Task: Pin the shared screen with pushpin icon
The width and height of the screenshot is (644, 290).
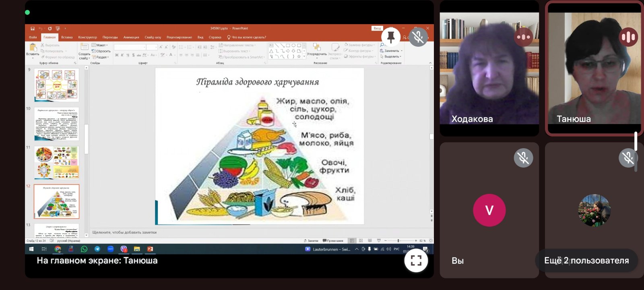Action: (390, 37)
